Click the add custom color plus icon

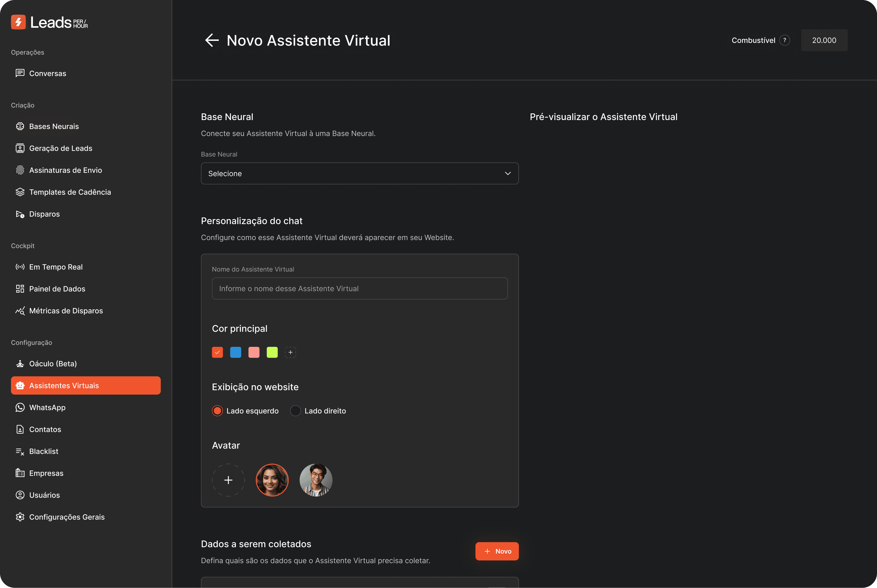290,352
